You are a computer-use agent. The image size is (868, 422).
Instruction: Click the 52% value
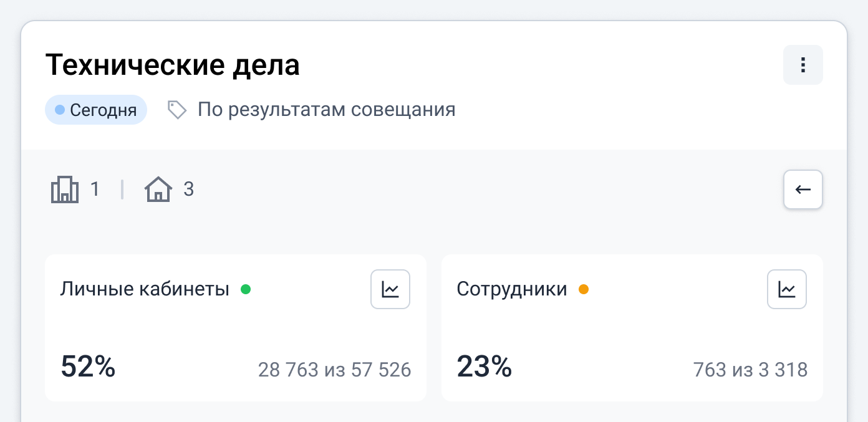click(88, 367)
